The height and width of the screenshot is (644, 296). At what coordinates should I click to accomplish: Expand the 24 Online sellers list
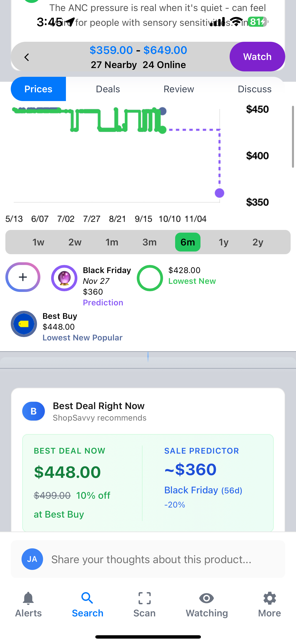pos(164,65)
